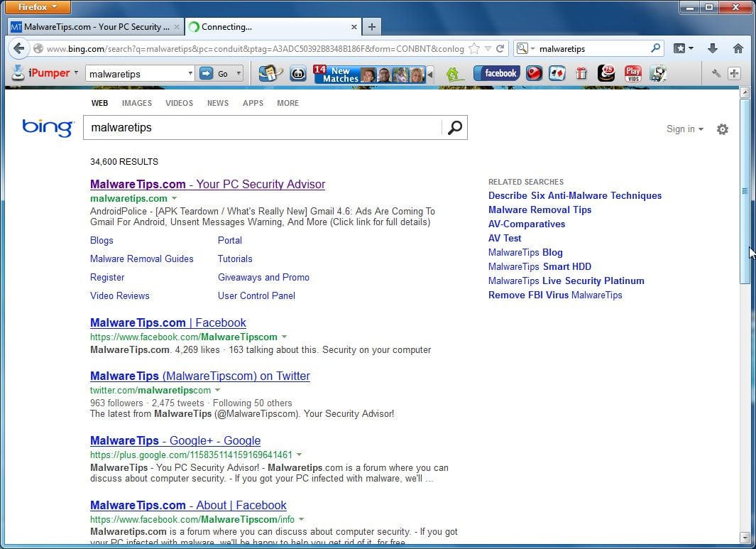Screen dimensions: 756x549
Task: Select the Bing APPS tab
Action: [x=253, y=103]
